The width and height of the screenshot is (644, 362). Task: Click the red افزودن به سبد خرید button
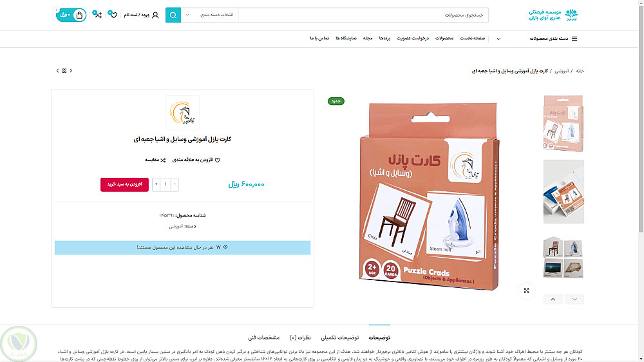pos(124,184)
